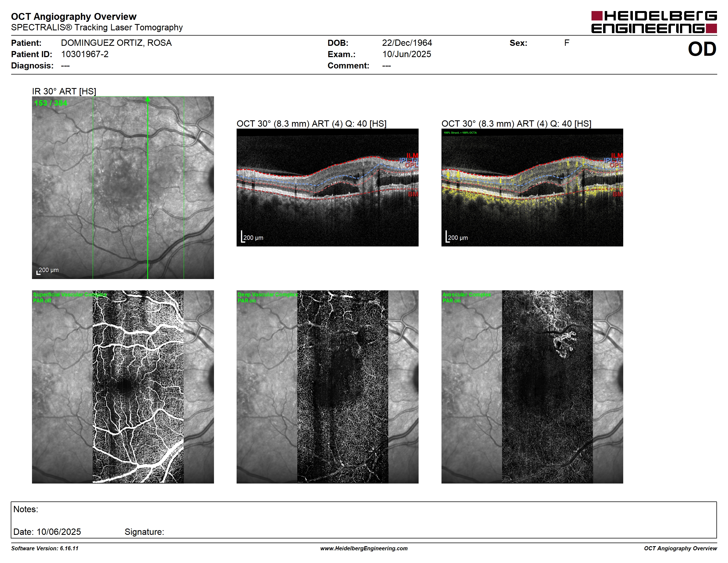Click the exam date '10/Jun/2025'
Viewport: 728px width, 563px height.
[406, 54]
